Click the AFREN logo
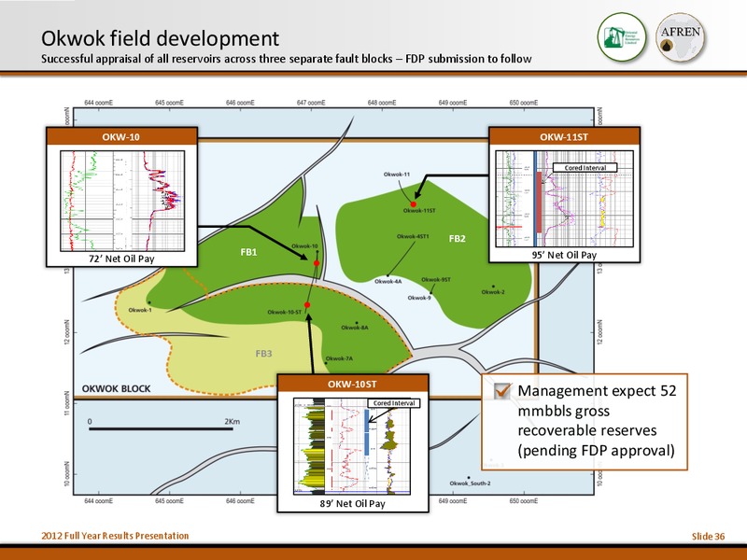 tap(681, 37)
